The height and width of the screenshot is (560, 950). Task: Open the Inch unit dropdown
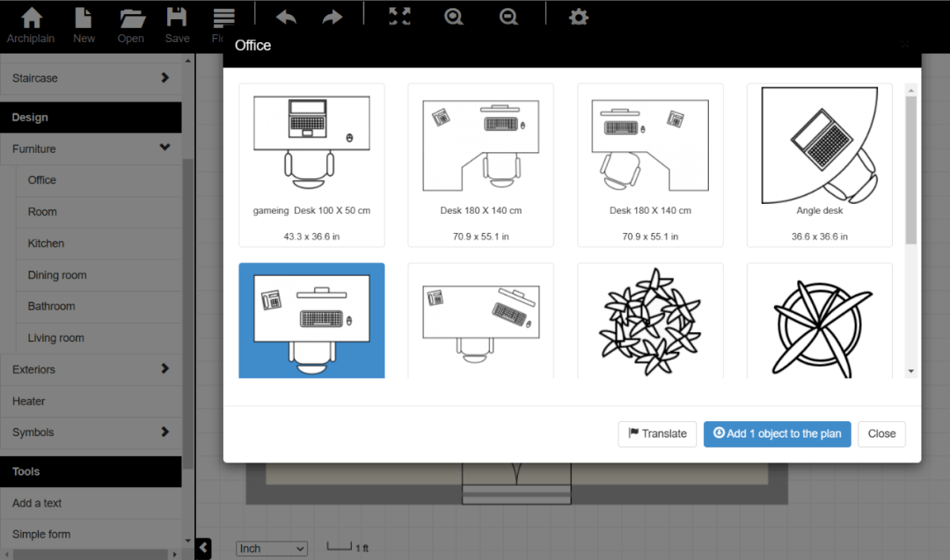272,549
